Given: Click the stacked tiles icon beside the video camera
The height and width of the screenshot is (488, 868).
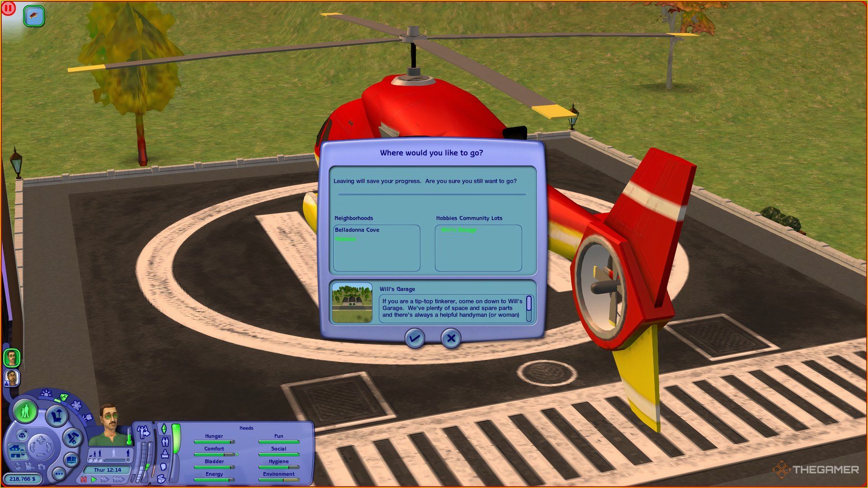Looking at the screenshot, I should pos(18,466).
